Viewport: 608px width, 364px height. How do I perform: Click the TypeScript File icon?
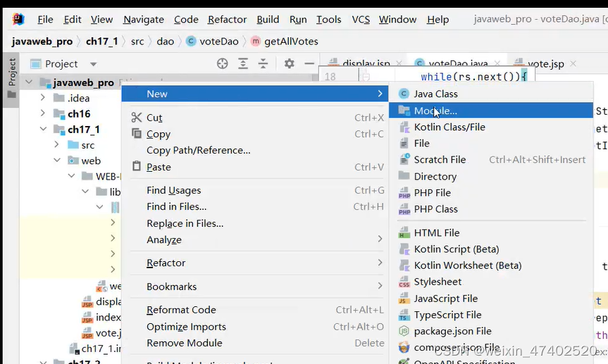click(x=404, y=315)
